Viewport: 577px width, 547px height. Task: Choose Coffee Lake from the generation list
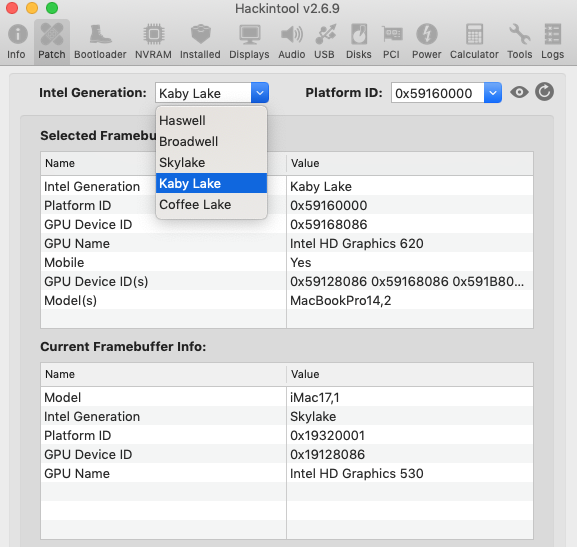pos(211,204)
